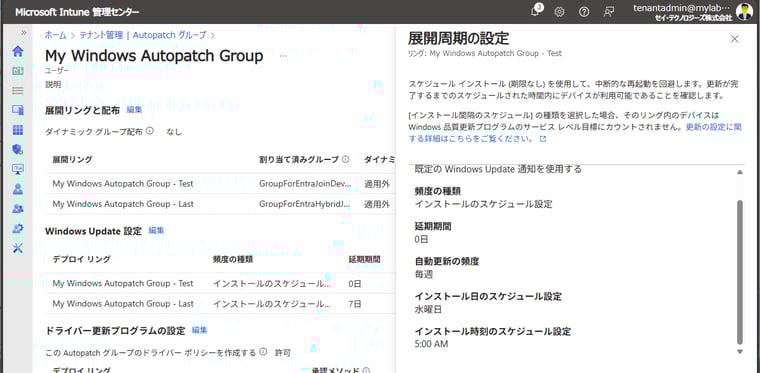760x373 pixels.
Task: Open notifications bell icon
Action: pyautogui.click(x=535, y=12)
